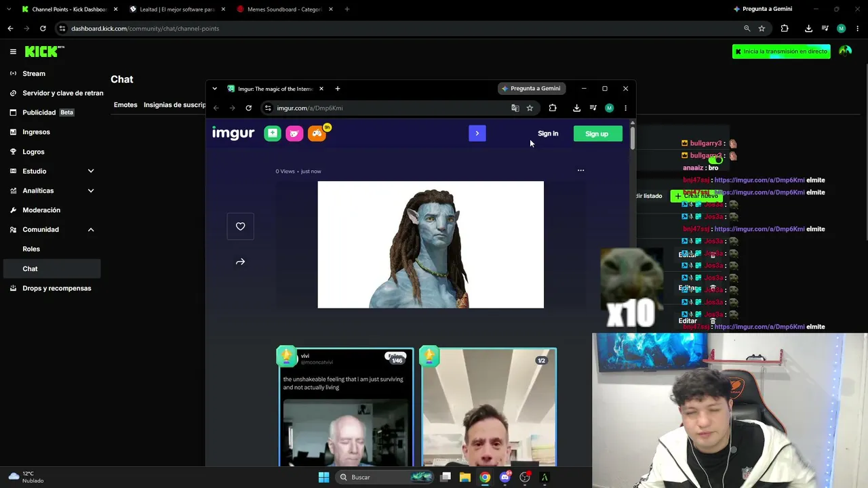Open downloads in the imgur window
The width and height of the screenshot is (868, 488).
(576, 108)
